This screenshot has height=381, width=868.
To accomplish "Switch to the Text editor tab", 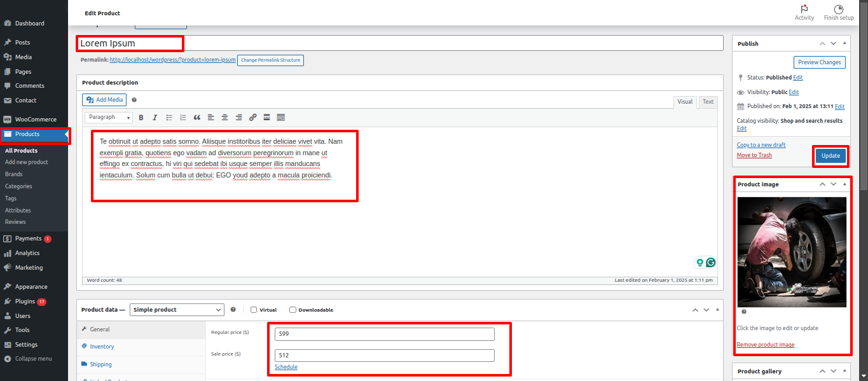I will (708, 102).
